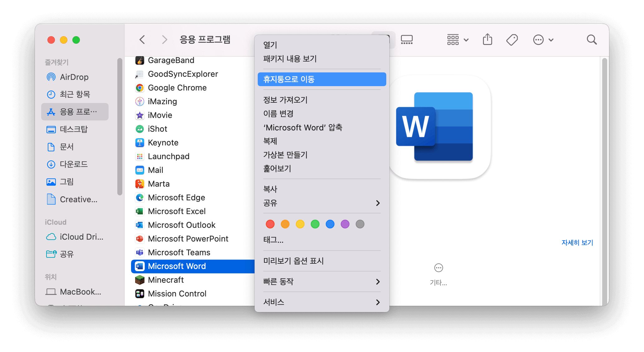The image size is (644, 352).
Task: Choose 열기 from the context menu
Action: (322, 45)
